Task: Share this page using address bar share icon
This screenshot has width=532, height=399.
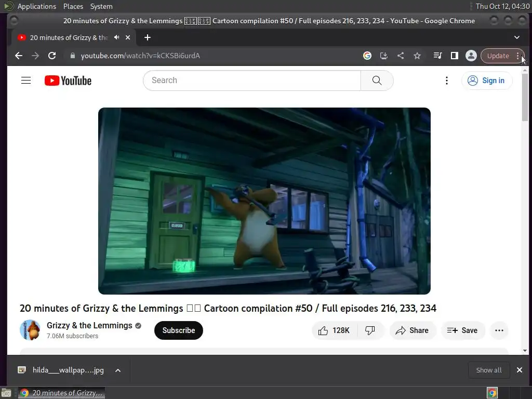Action: tap(401, 56)
